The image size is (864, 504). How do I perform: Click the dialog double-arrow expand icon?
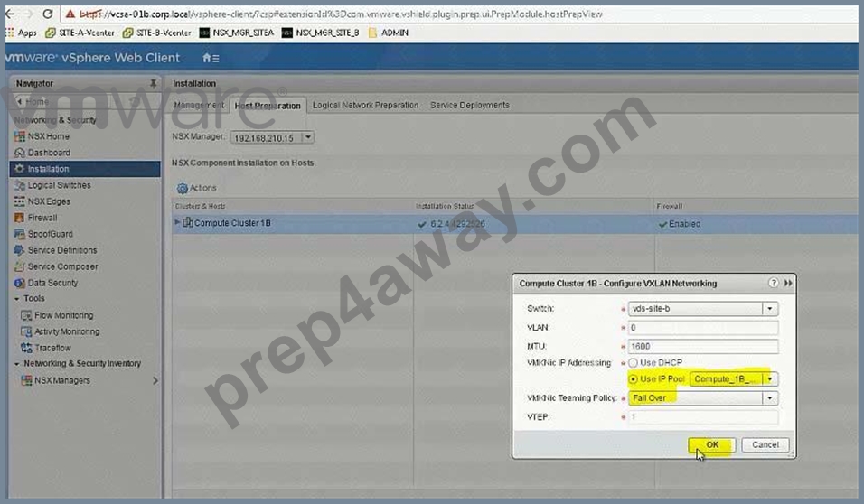point(788,283)
